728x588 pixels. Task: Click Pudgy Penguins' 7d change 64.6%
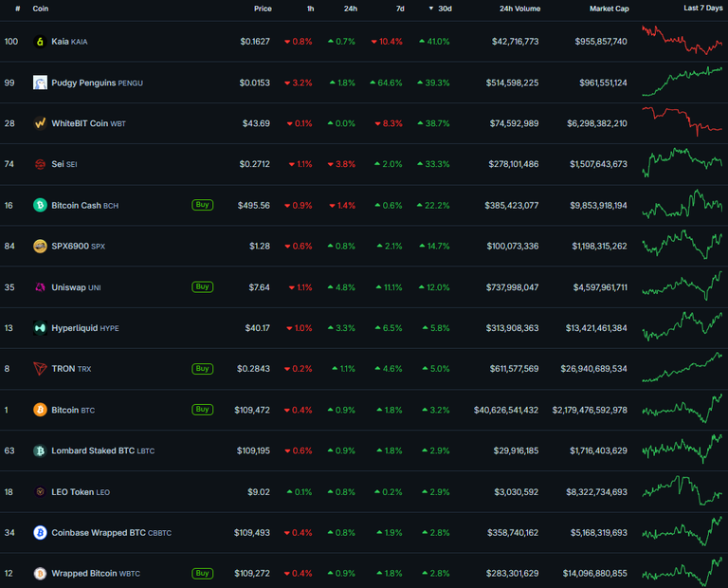387,83
